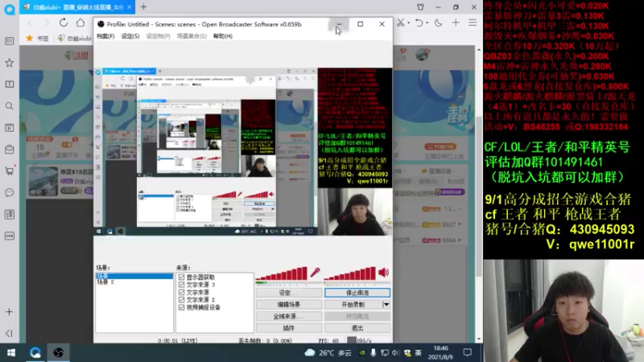Click the plus icon in the browser toolbar

(x=456, y=23)
